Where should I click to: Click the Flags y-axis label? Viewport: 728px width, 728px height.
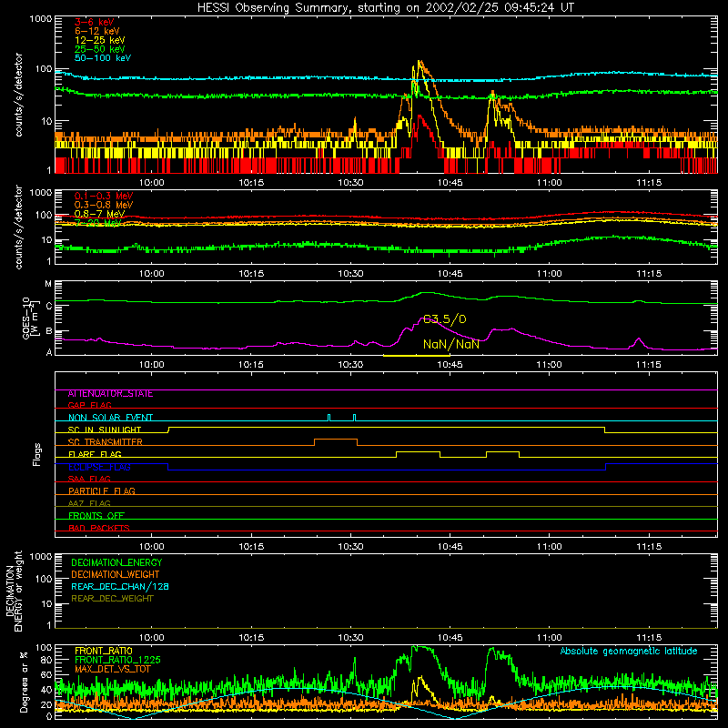pyautogui.click(x=37, y=454)
